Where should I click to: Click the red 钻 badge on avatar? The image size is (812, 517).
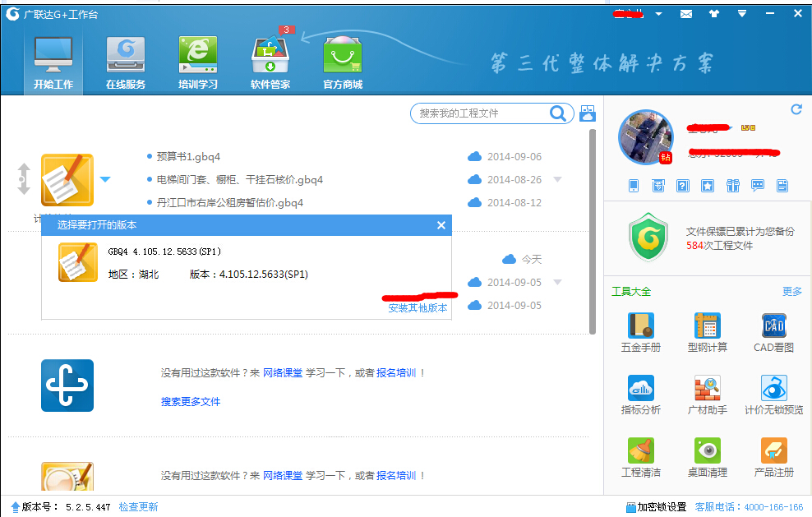[x=666, y=158]
